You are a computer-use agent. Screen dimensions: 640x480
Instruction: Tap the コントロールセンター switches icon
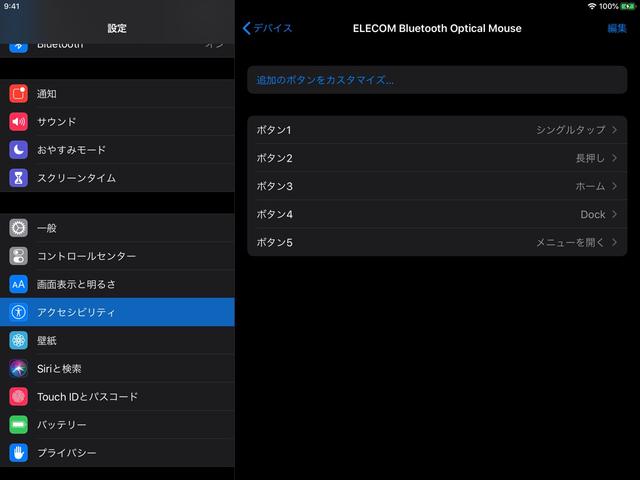(18, 256)
